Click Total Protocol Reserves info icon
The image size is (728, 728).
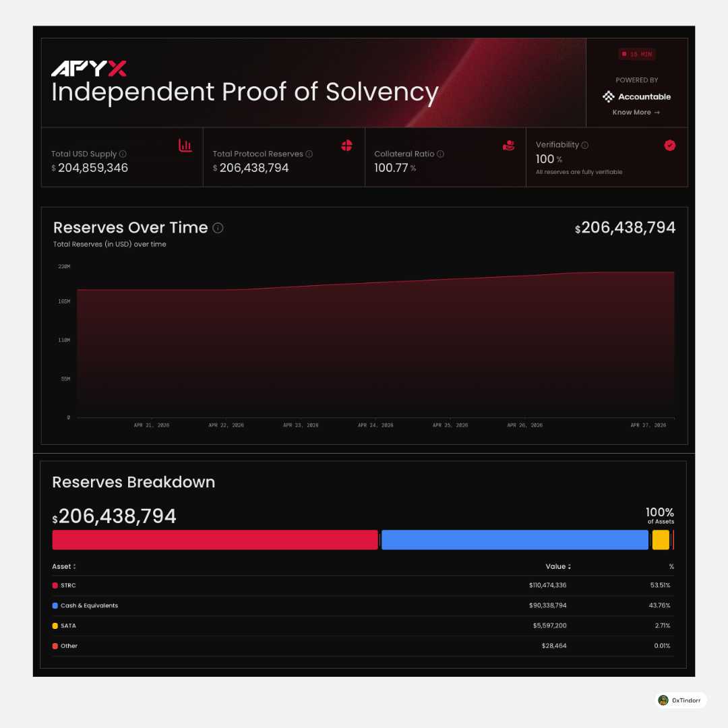[x=309, y=154]
